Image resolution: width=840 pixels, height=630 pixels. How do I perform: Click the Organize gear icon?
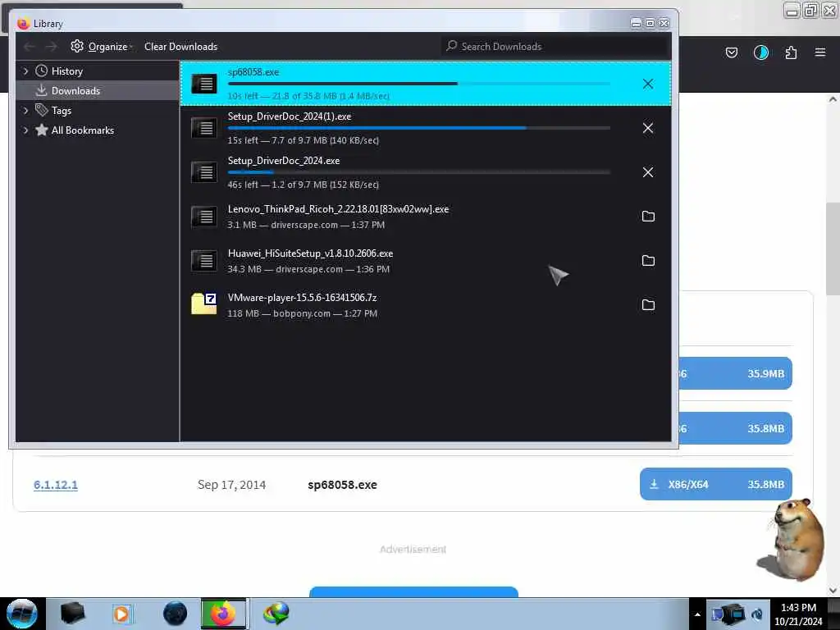tap(77, 46)
